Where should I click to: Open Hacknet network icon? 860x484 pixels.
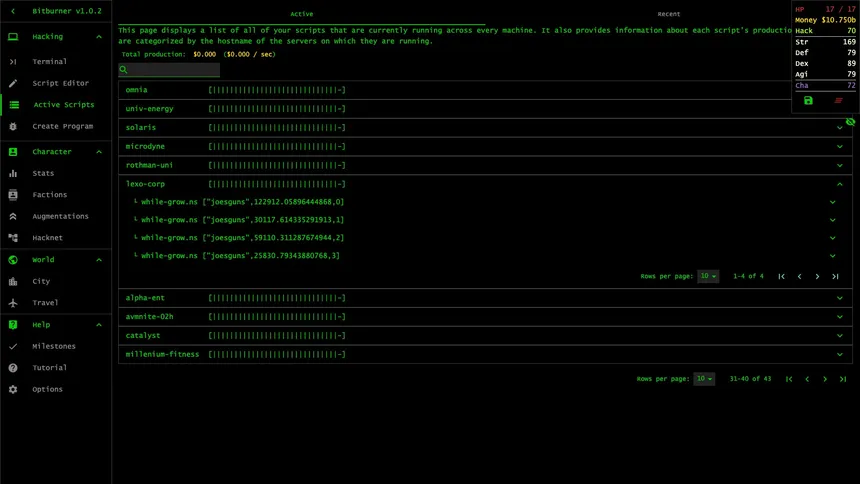13,238
